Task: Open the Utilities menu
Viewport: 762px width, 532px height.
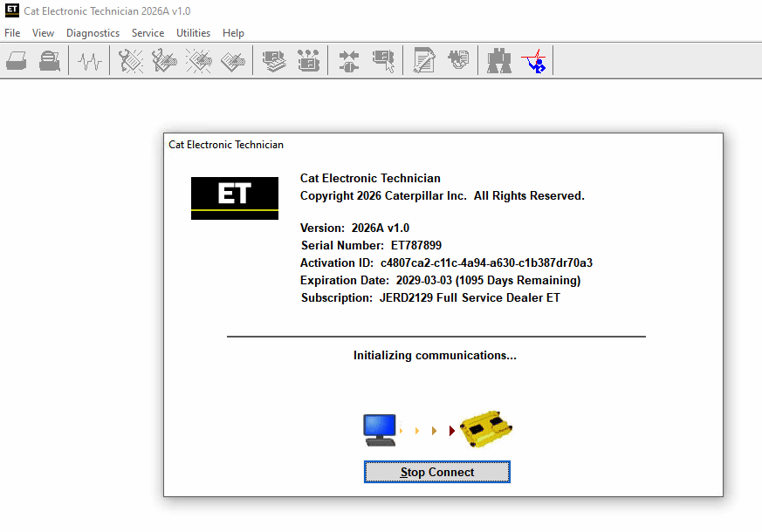Action: [x=193, y=33]
